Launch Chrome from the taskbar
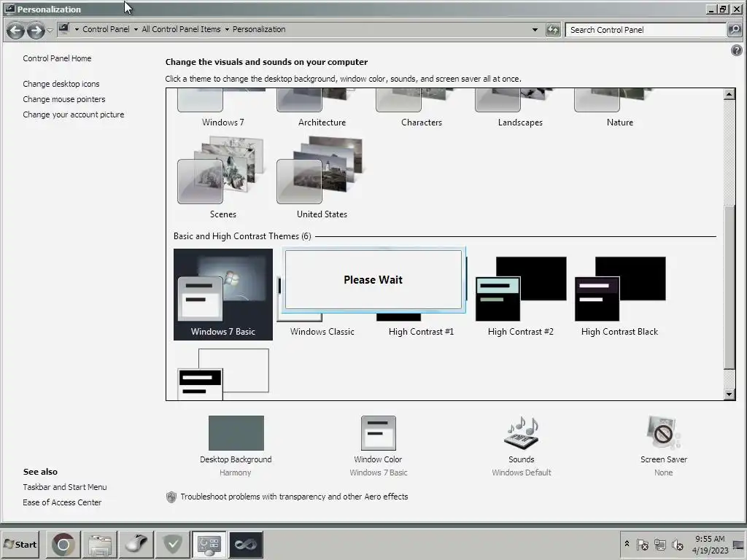The image size is (747, 560). [x=63, y=544]
